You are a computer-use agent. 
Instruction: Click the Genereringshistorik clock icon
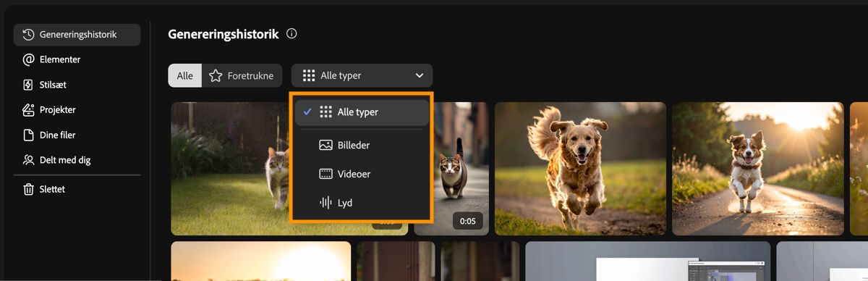pyautogui.click(x=29, y=35)
